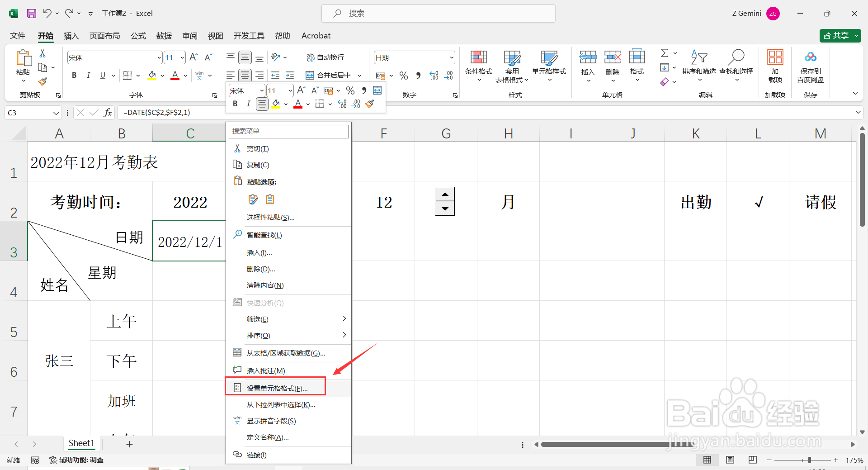This screenshot has height=470, width=868.
Task: Open the Name Box dropdown
Action: (56, 113)
